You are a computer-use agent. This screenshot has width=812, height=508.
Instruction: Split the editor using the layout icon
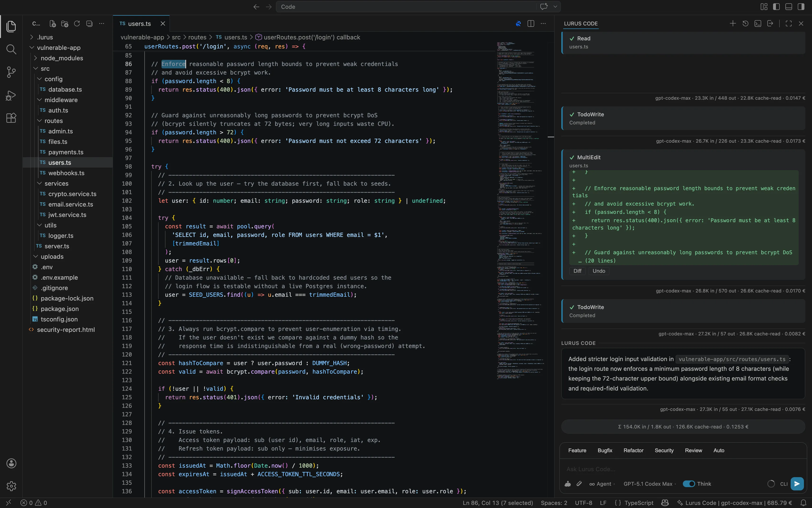click(531, 24)
